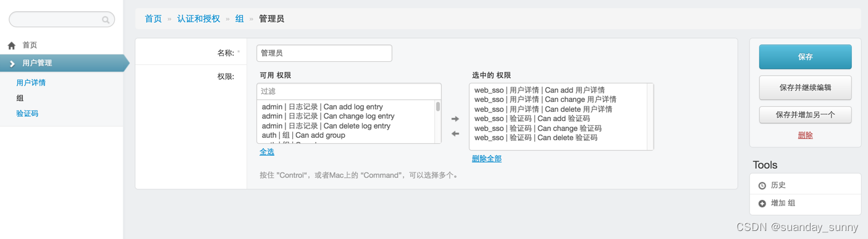Click the right arrow to add permission
The width and height of the screenshot is (868, 239).
click(455, 119)
